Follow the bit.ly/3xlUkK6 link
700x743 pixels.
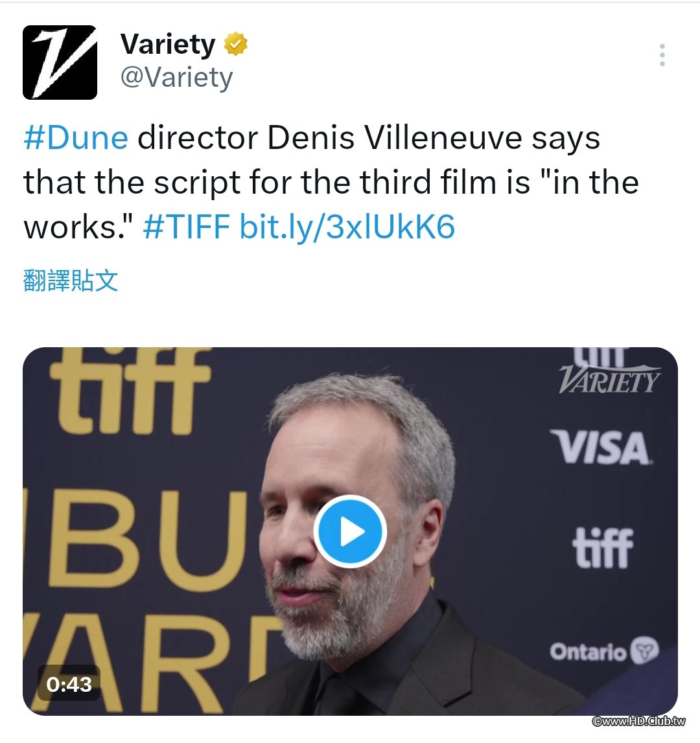coord(347,226)
